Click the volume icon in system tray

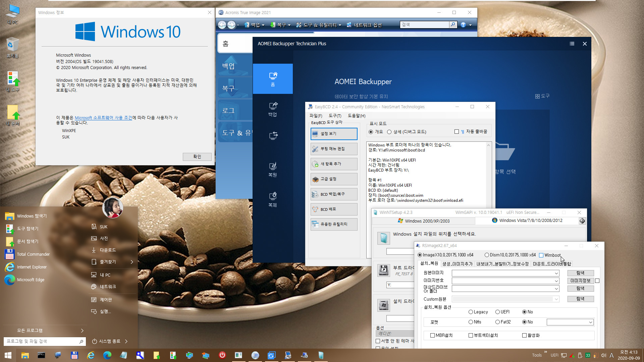pyautogui.click(x=603, y=355)
